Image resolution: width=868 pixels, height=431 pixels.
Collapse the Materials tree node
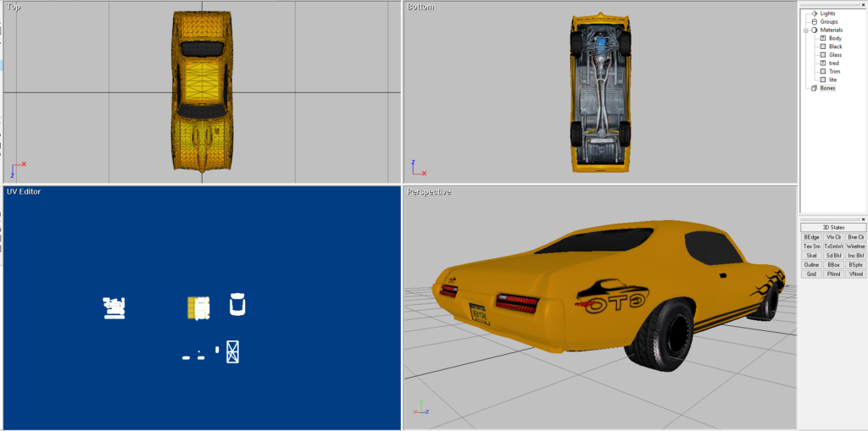806,30
